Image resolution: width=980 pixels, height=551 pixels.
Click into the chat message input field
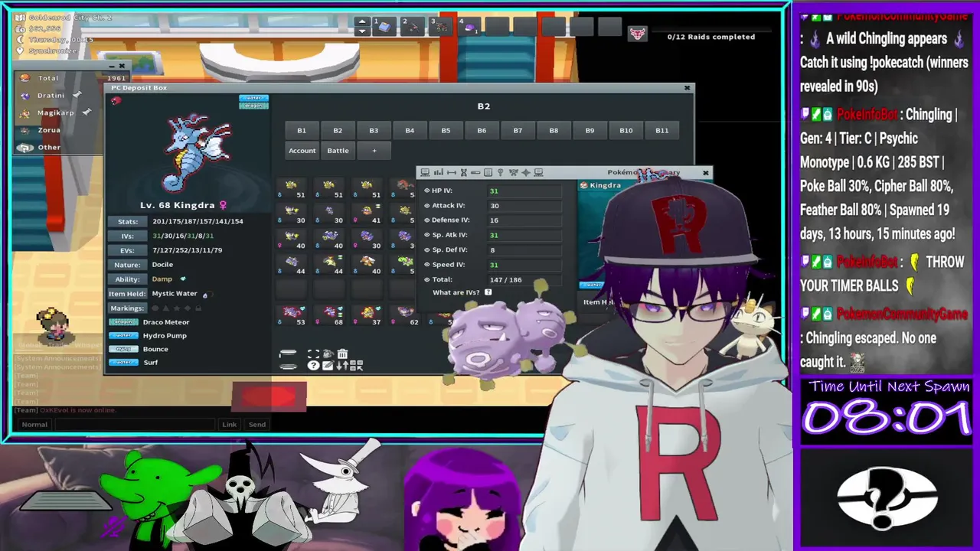tap(136, 424)
